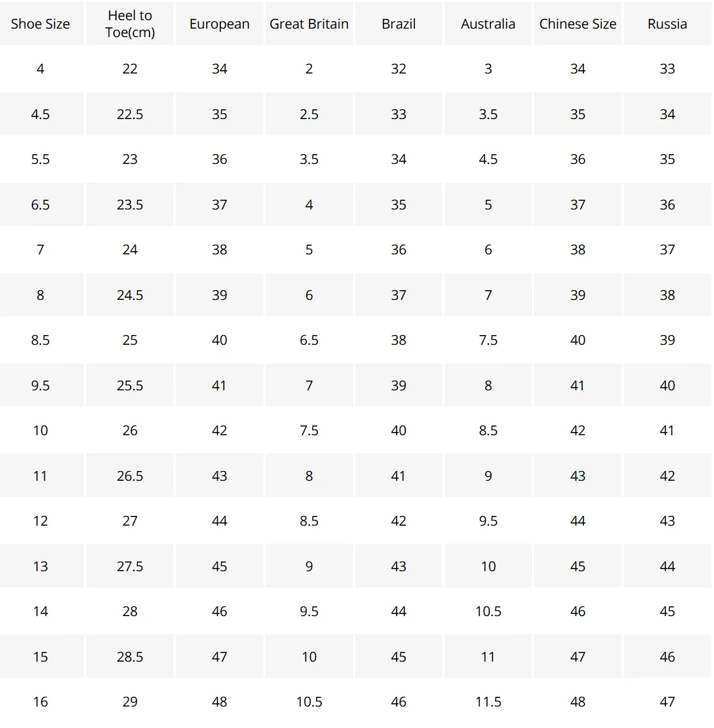Screen dimensions: 714x728
Task: Select Australia 10.5 cell
Action: click(488, 612)
